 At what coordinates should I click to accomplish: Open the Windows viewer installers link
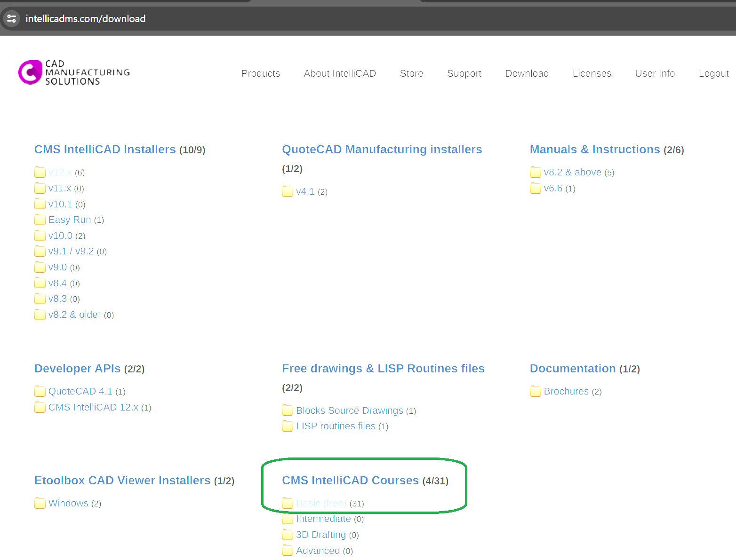click(68, 504)
